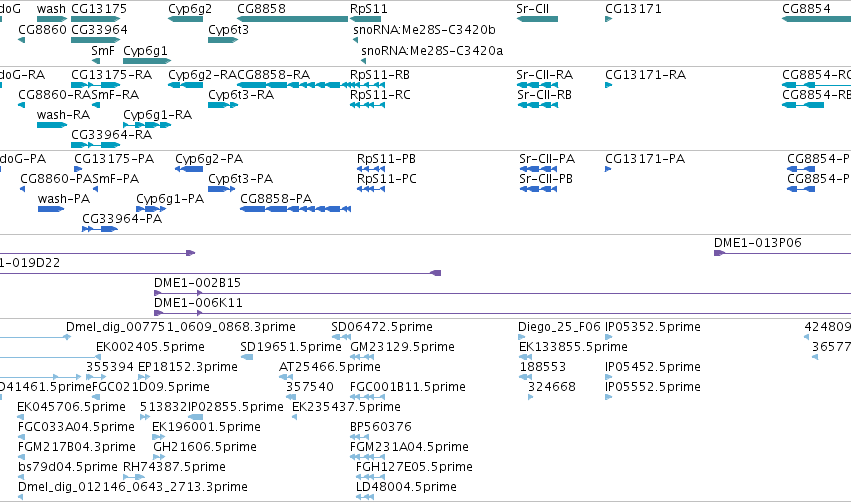Select EST EK133855.5prime

[x=573, y=347]
